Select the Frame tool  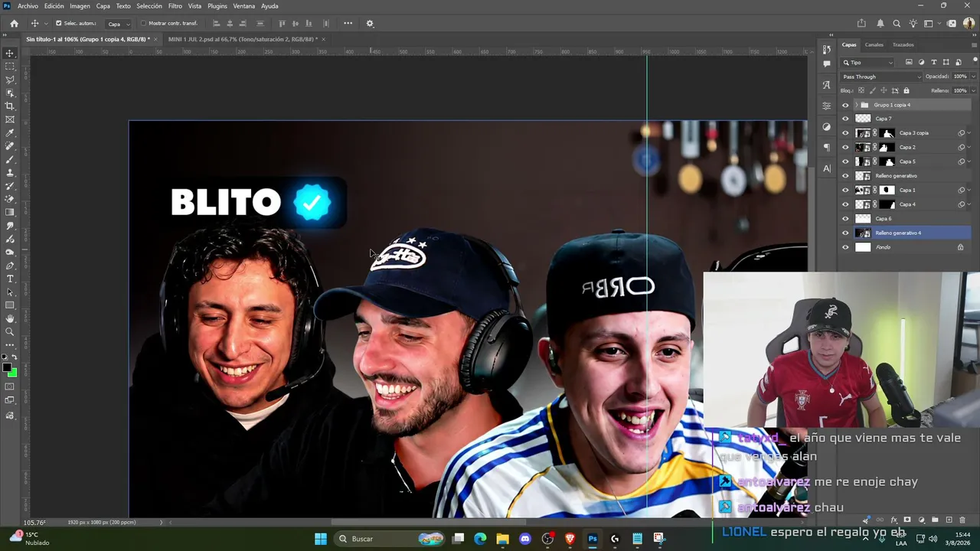tap(10, 119)
